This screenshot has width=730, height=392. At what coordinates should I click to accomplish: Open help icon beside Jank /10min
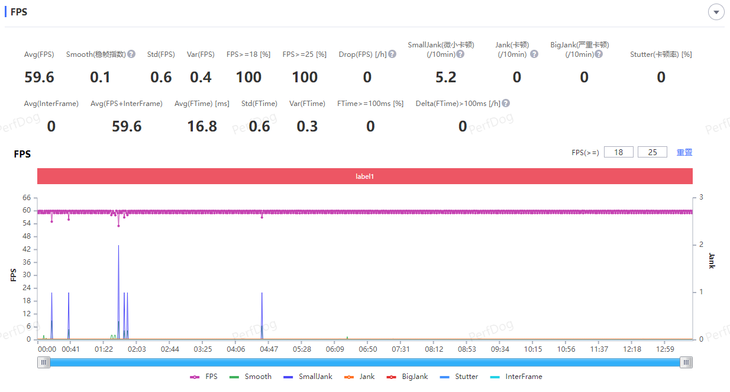534,54
